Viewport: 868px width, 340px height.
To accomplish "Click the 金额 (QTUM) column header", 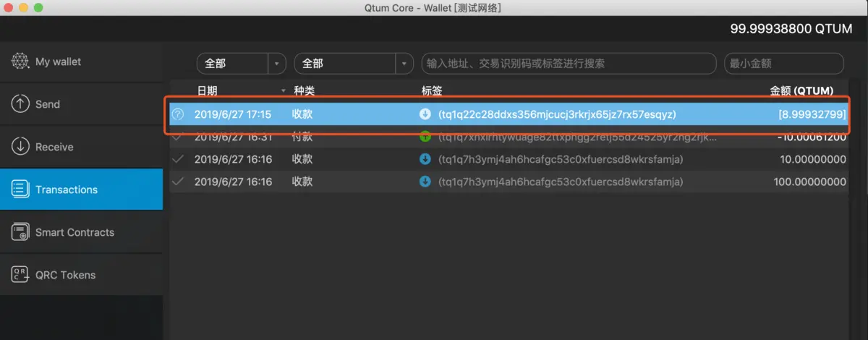I will point(801,91).
